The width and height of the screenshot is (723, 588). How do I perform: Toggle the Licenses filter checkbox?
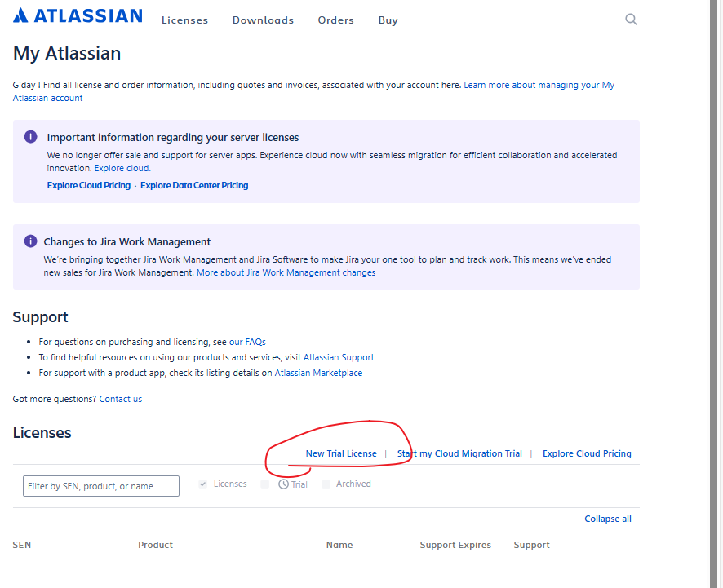pos(202,484)
